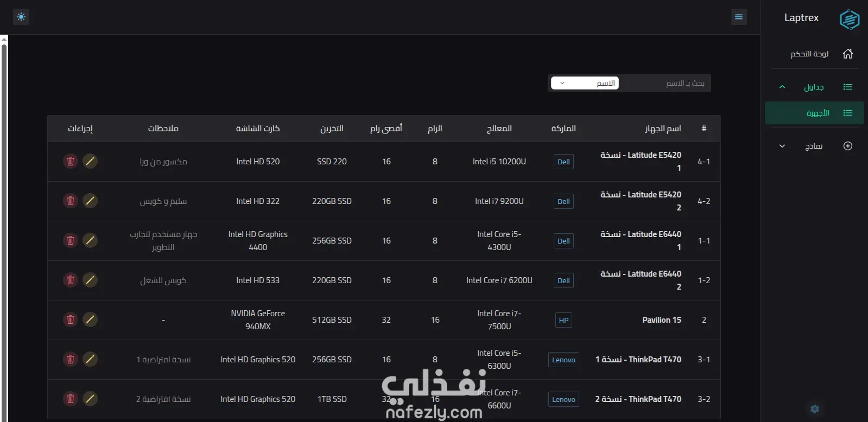Screen dimensions: 868x422
Task: Delete the device row numbered 1-2
Action: click(x=71, y=280)
